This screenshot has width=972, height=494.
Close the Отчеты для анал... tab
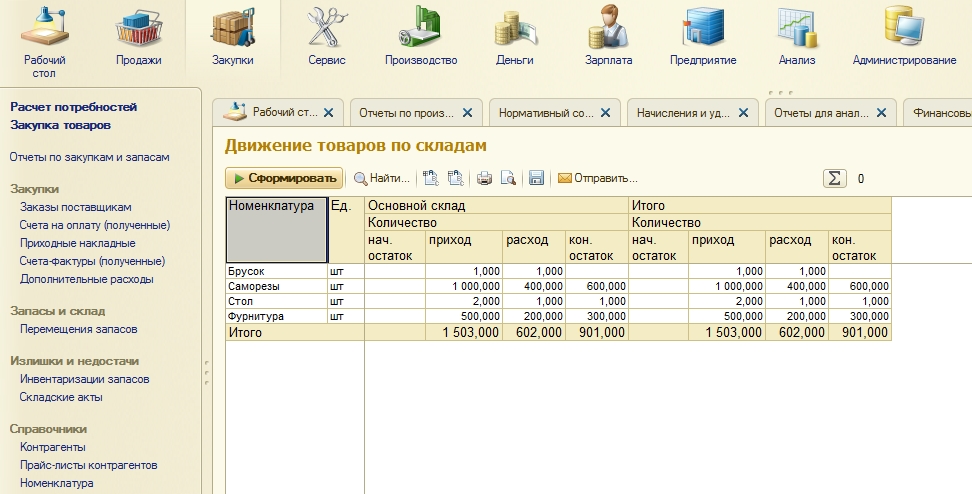pos(881,113)
